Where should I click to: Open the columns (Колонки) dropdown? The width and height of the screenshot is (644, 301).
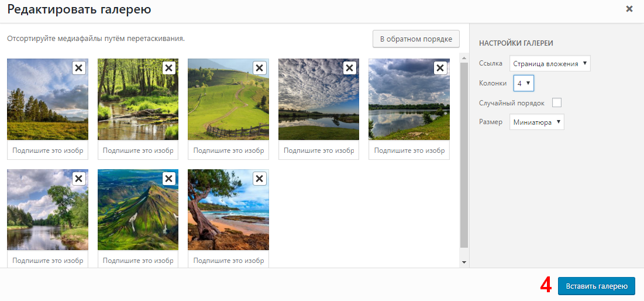tap(524, 83)
